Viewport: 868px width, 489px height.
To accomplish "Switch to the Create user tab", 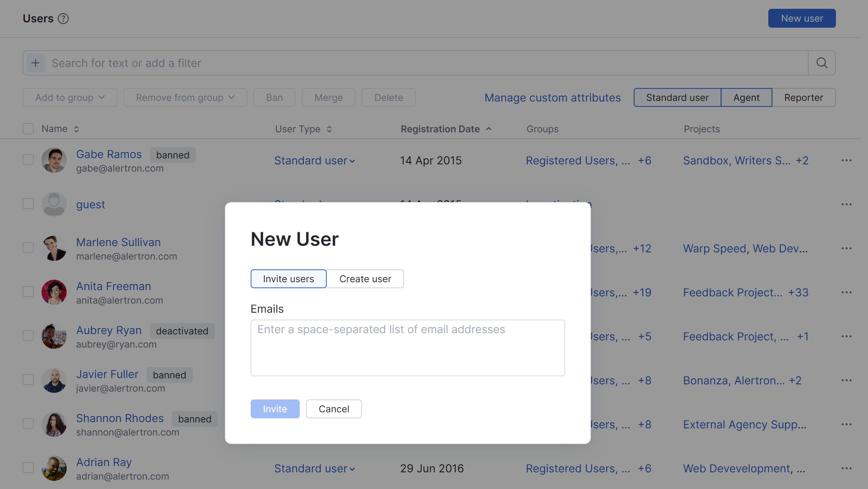I will click(x=365, y=278).
